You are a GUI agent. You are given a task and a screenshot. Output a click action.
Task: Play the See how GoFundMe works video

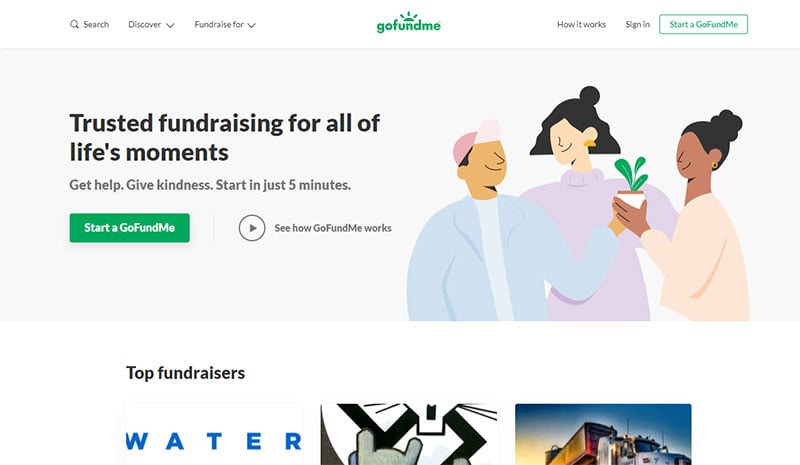click(x=252, y=228)
